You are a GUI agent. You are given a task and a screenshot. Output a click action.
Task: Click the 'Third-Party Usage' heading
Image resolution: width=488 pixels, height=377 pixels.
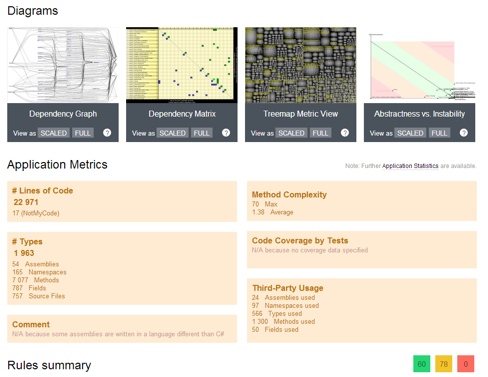(x=288, y=288)
